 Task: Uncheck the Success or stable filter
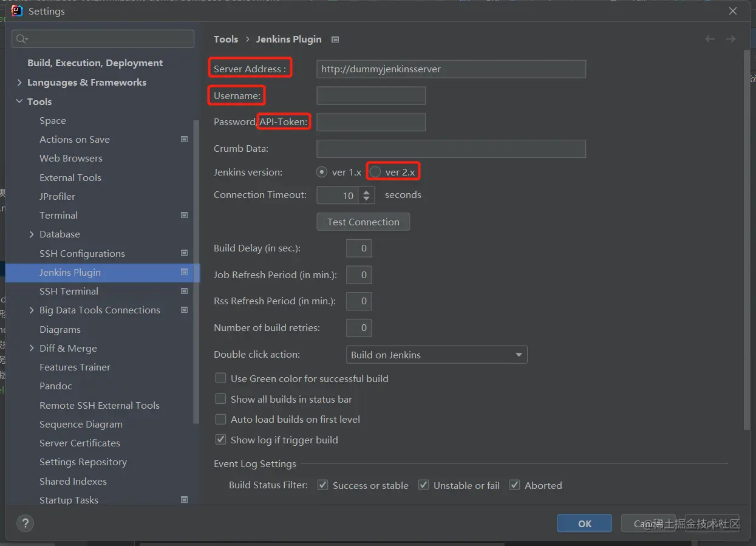click(323, 485)
